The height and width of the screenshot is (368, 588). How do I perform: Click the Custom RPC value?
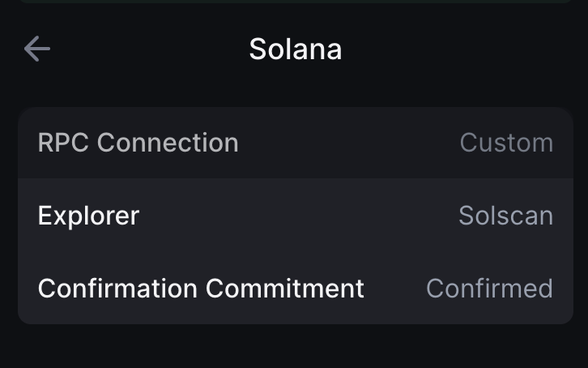(506, 143)
